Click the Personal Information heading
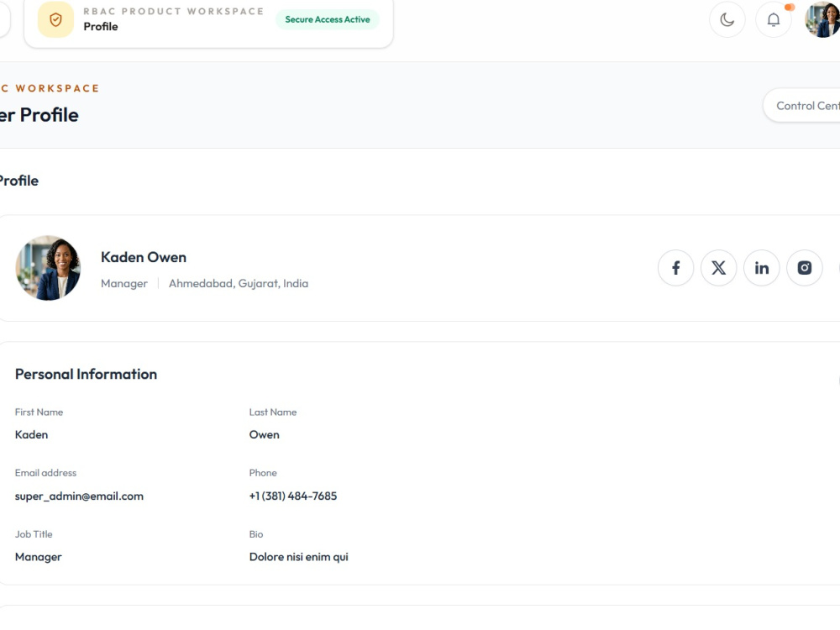 [87, 374]
